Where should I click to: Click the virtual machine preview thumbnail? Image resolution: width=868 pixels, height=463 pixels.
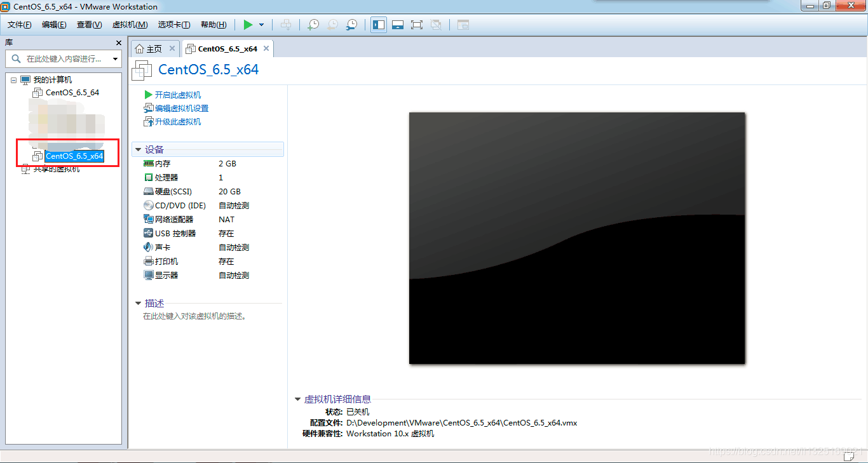577,238
